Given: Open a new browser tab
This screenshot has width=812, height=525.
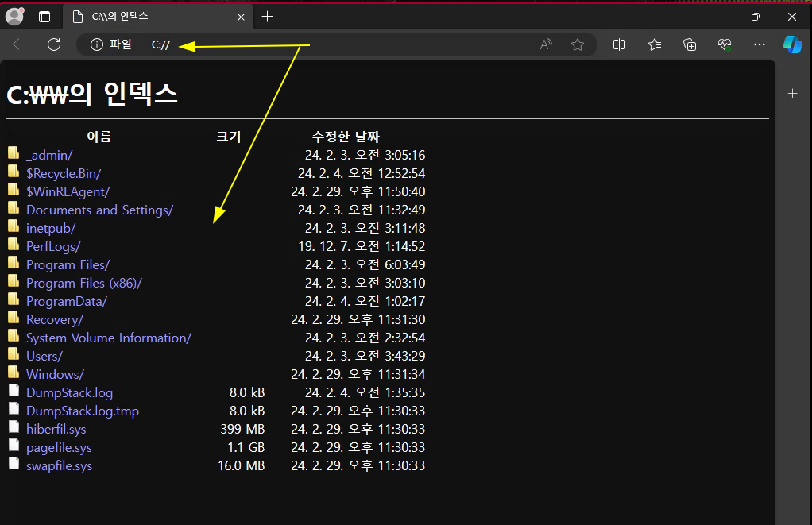Looking at the screenshot, I should (267, 17).
